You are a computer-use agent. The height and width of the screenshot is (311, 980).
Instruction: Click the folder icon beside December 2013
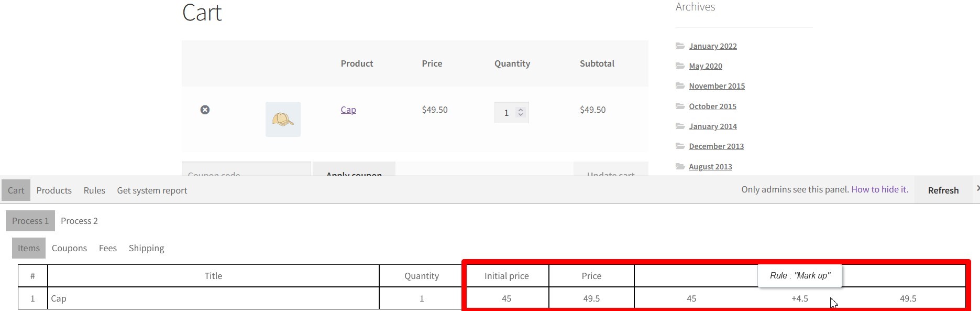[x=680, y=146]
